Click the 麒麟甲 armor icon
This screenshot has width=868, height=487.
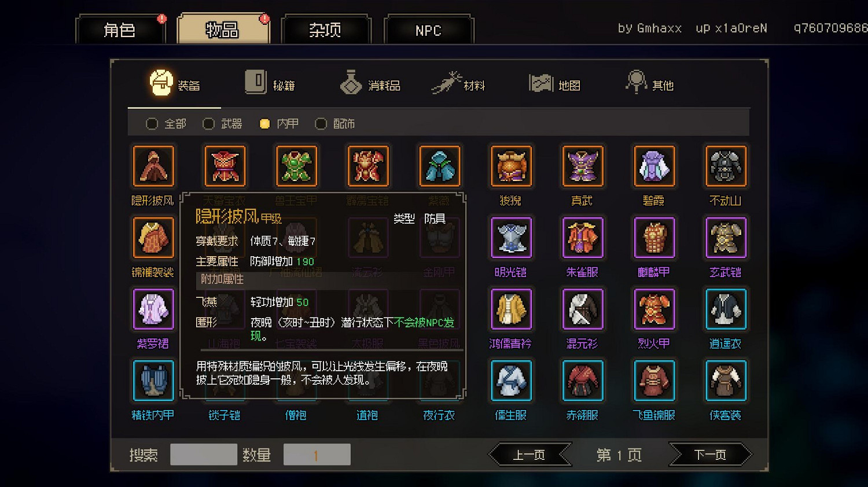tap(654, 238)
